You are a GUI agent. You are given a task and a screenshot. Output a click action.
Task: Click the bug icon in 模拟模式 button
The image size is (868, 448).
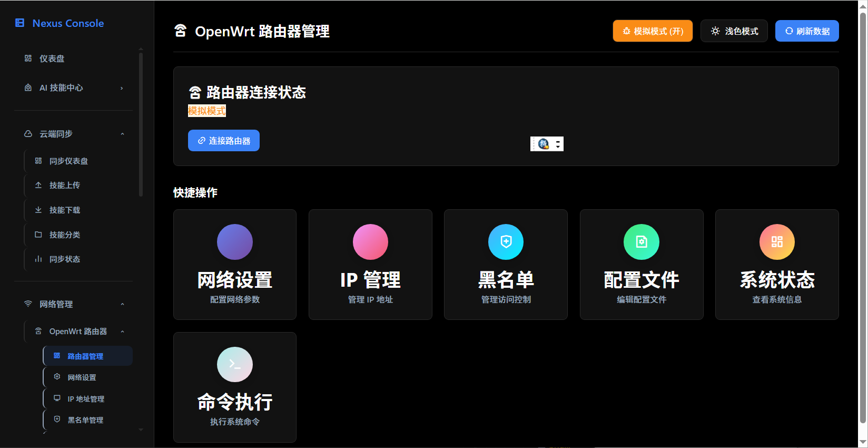[x=627, y=31]
